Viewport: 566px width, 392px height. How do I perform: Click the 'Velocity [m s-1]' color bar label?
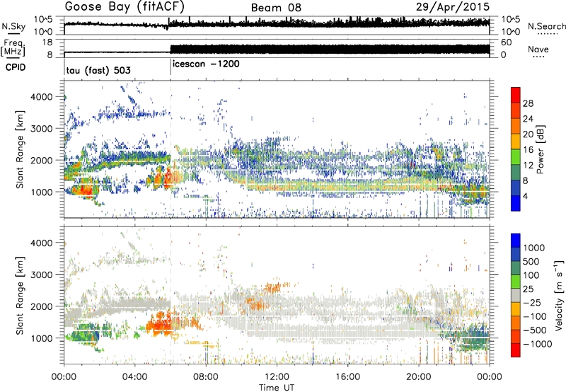pyautogui.click(x=559, y=295)
